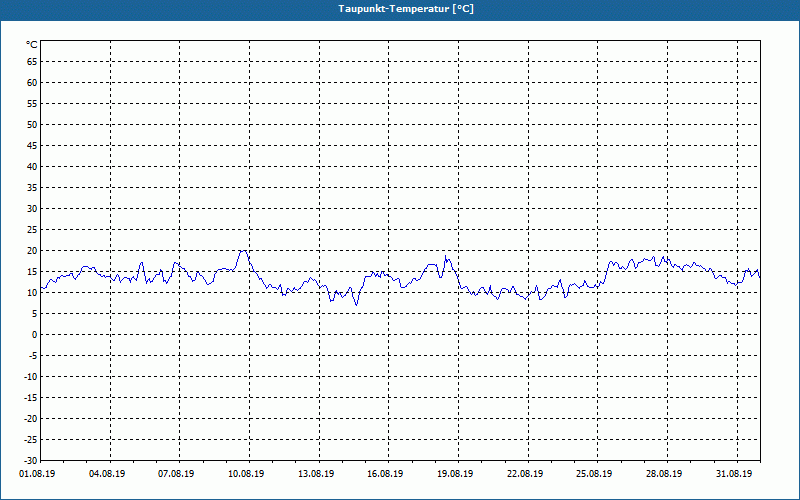Click the 25.08.19 date label
The height and width of the screenshot is (500, 800).
point(595,474)
